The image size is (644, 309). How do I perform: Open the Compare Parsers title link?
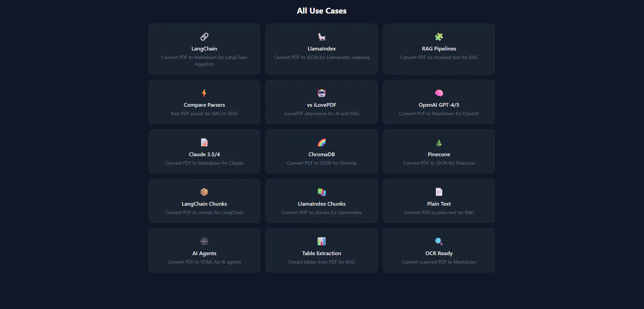(x=204, y=105)
